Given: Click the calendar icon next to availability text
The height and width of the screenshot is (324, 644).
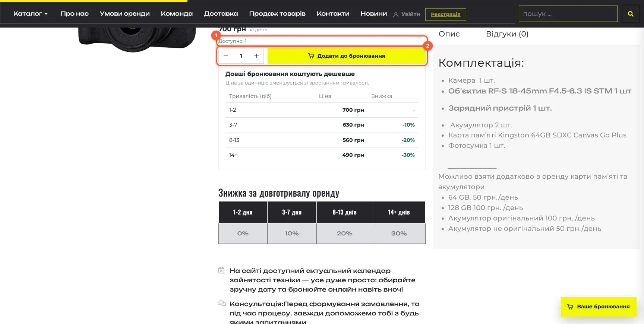Looking at the screenshot, I should 221,270.
